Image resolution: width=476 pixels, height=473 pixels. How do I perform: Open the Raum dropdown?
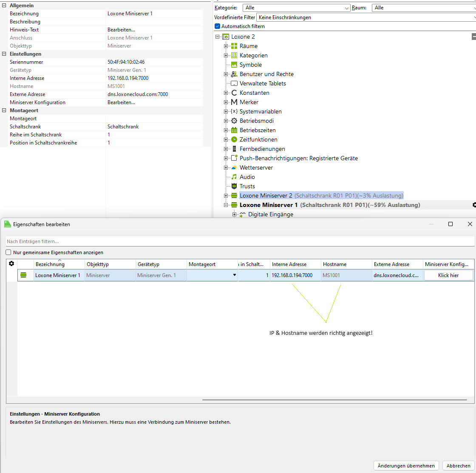(x=424, y=8)
